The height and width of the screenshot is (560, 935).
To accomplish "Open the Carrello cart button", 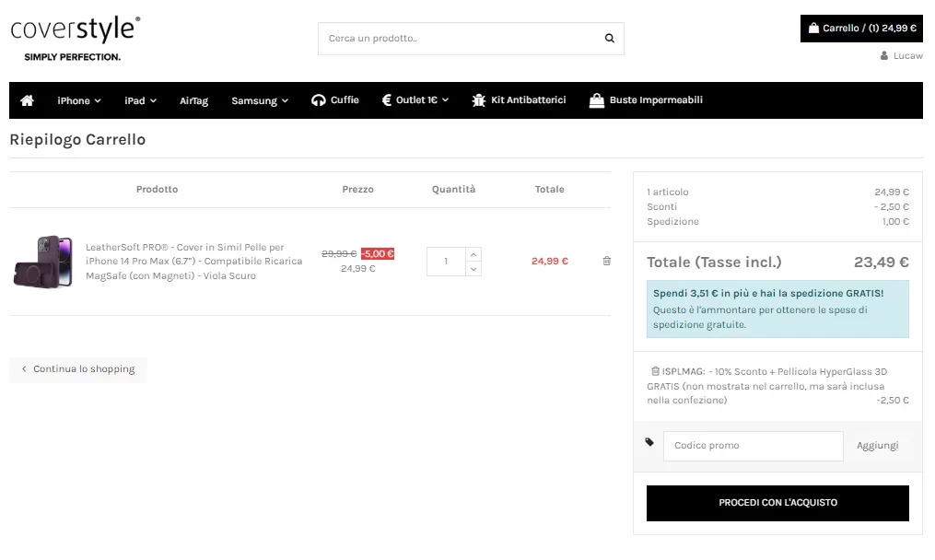I will click(x=861, y=28).
